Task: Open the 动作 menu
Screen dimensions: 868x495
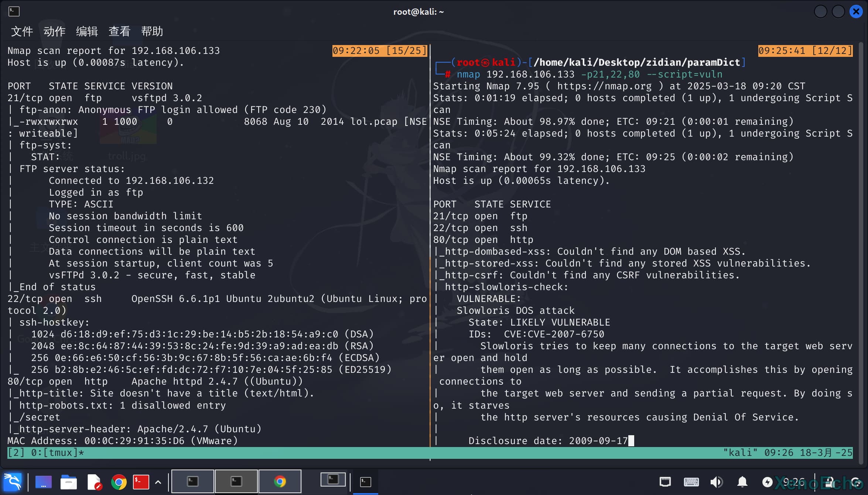Action: tap(54, 31)
